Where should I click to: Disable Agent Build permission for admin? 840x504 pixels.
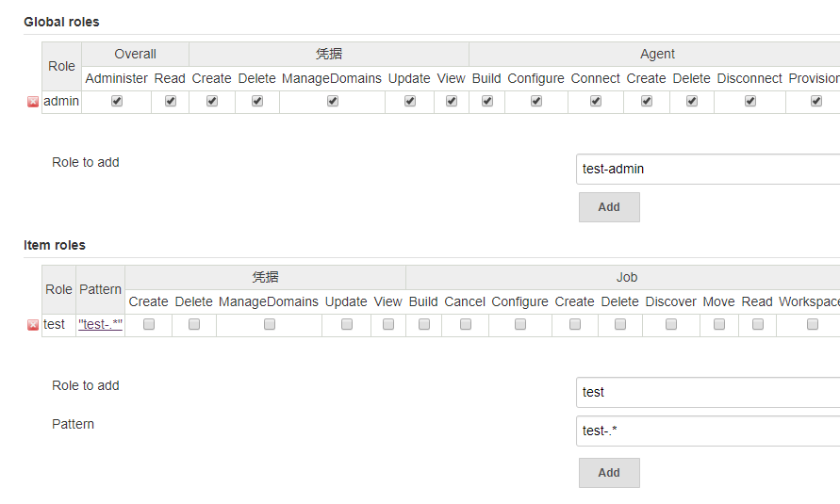(487, 101)
